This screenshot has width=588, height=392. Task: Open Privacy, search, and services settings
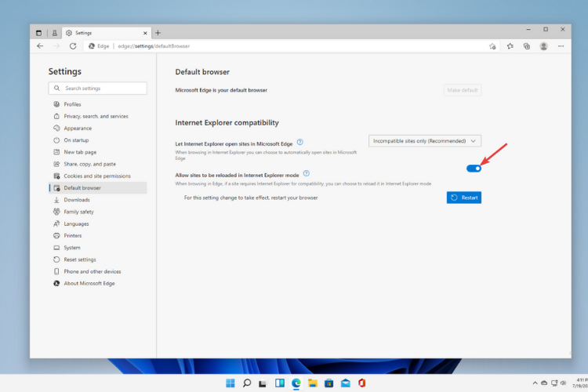tap(96, 116)
